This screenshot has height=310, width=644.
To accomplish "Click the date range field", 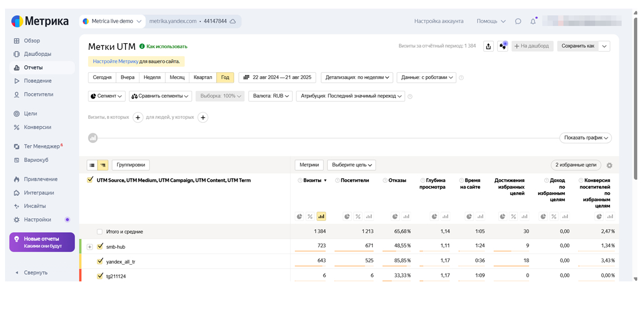I will pos(278,77).
